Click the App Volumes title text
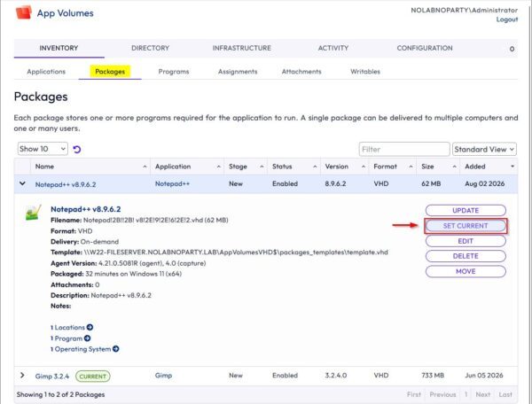Image resolution: width=532 pixels, height=404 pixels. (x=65, y=13)
